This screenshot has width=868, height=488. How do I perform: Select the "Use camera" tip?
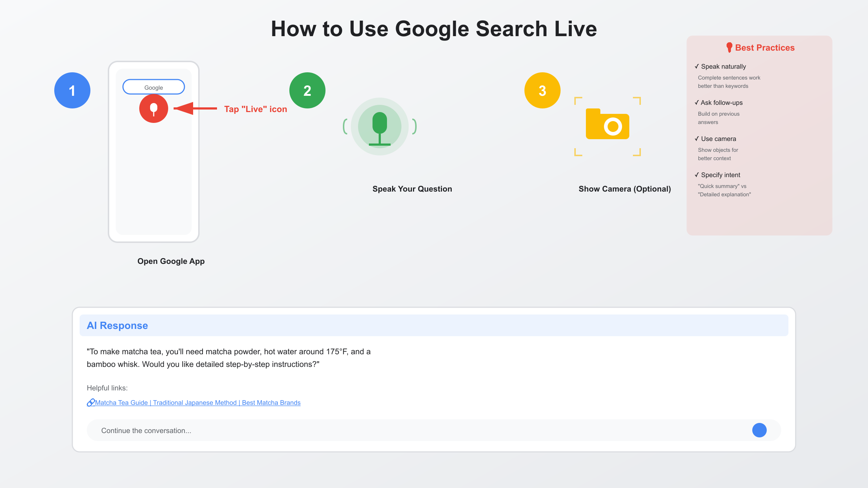715,139
